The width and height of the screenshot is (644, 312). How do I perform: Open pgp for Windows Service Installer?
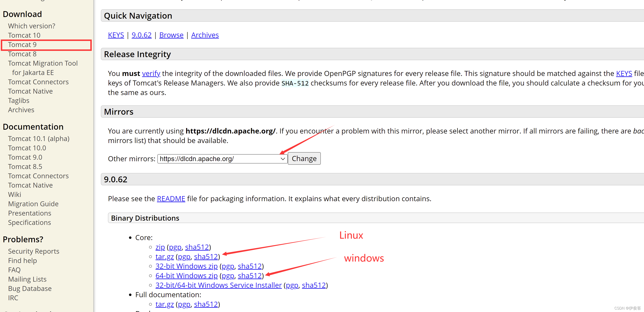(292, 285)
